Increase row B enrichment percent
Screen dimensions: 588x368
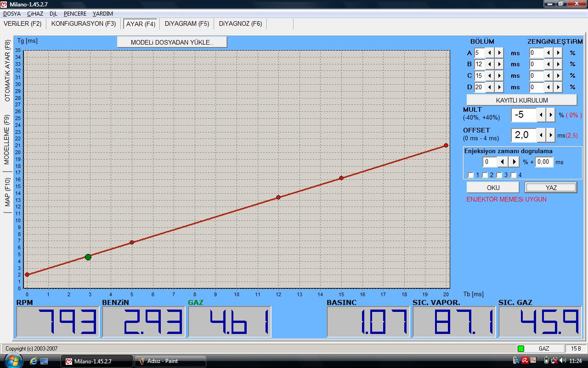tap(558, 64)
